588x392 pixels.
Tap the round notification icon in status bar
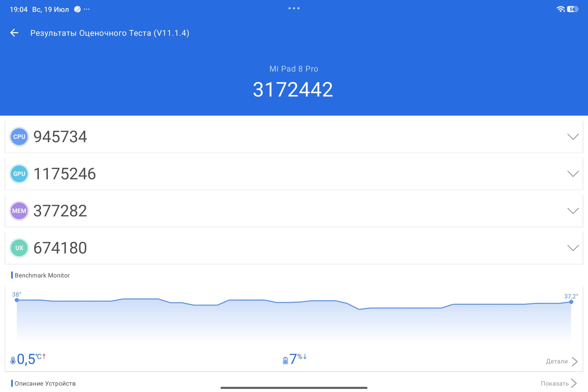tap(77, 9)
